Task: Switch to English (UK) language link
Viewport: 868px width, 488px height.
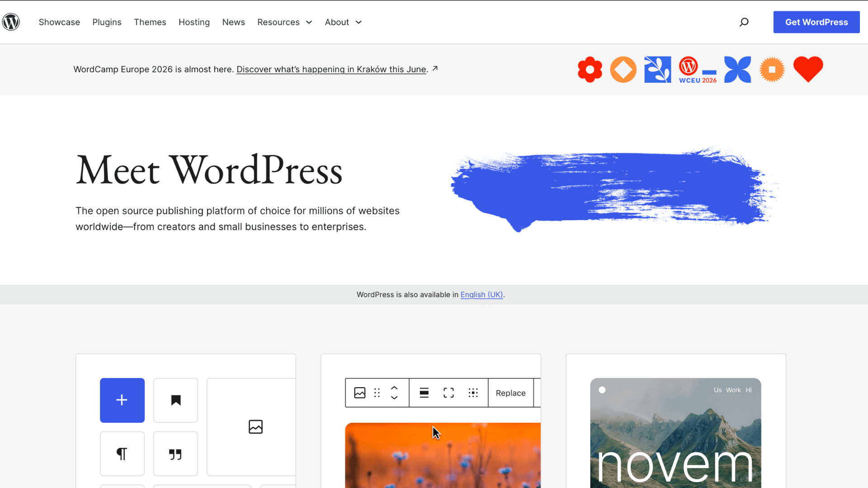Action: coord(481,295)
